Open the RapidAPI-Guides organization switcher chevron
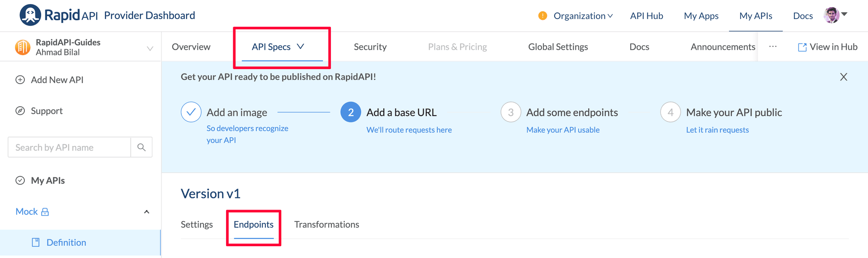Image resolution: width=868 pixels, height=258 pixels. 150,48
